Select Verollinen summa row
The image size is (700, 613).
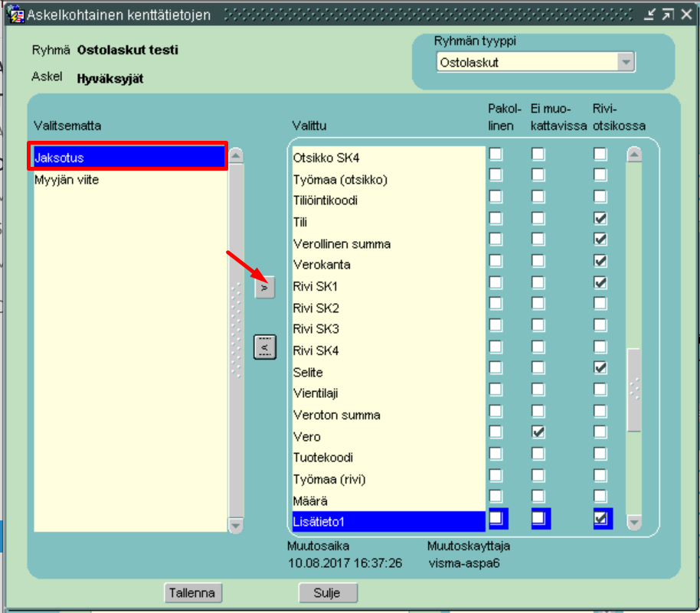388,243
